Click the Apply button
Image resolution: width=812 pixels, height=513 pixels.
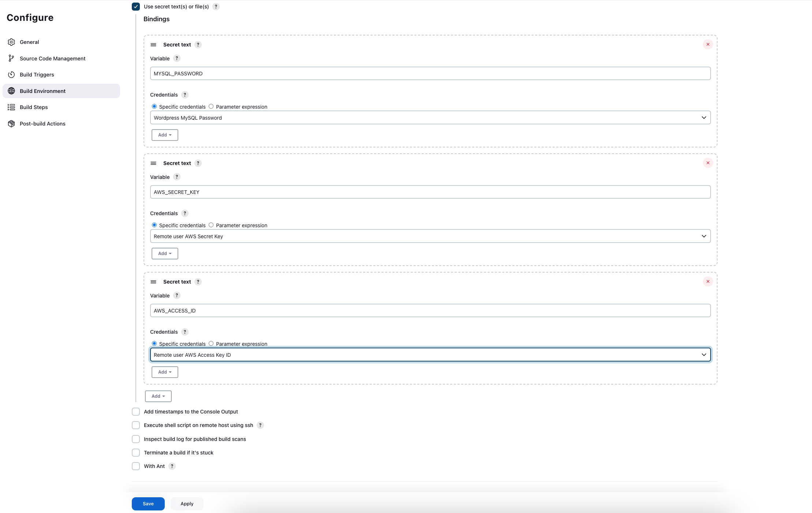coord(187,504)
